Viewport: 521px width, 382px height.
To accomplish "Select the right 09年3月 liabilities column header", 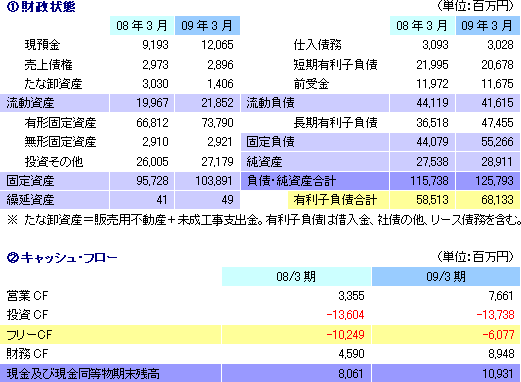I will pyautogui.click(x=487, y=26).
